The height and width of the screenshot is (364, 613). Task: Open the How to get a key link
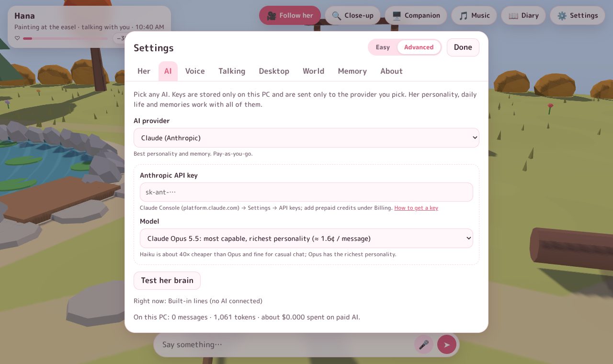point(416,208)
